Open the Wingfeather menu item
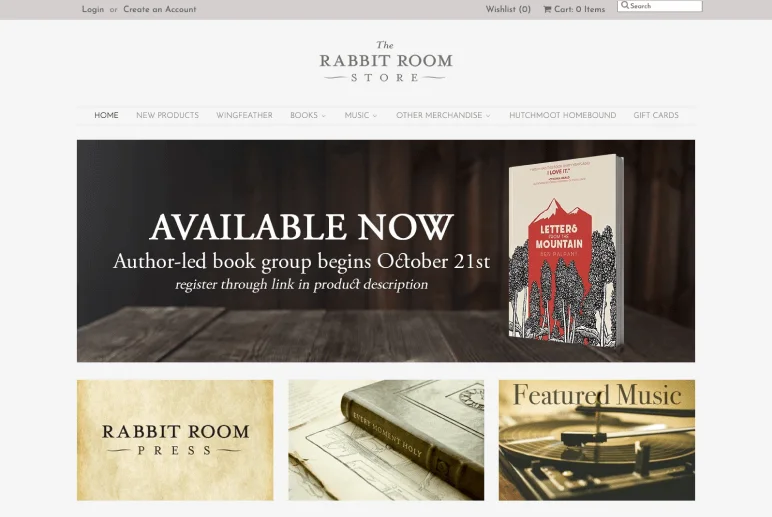772x517 pixels. [244, 115]
